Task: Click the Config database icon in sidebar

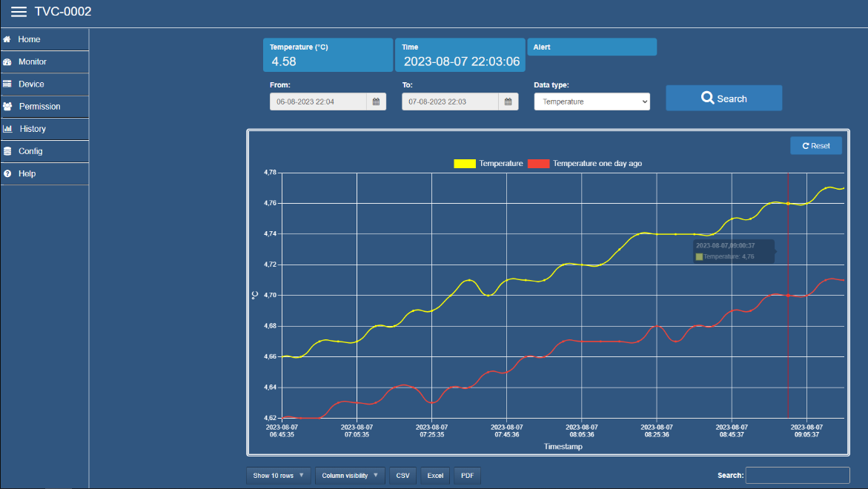Action: click(7, 151)
